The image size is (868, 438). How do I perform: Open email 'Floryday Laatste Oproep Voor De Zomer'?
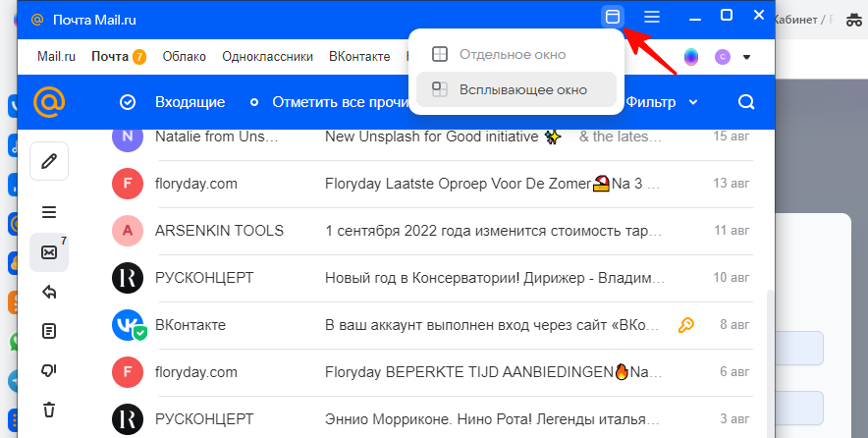click(x=493, y=184)
